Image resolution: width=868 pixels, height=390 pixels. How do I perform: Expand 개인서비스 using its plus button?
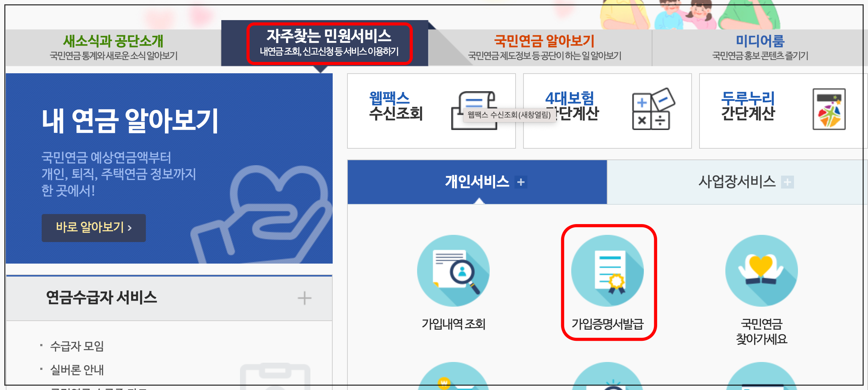point(521,182)
